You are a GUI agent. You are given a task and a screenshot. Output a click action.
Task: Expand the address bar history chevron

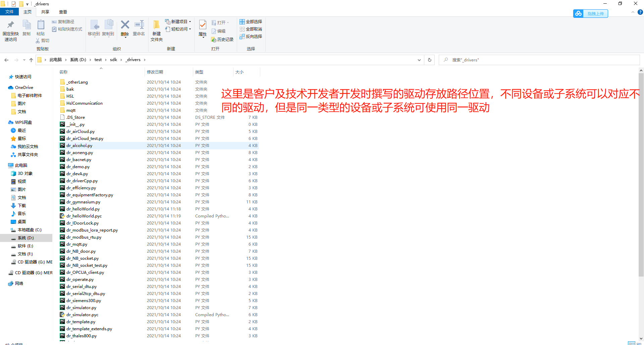[x=419, y=60]
